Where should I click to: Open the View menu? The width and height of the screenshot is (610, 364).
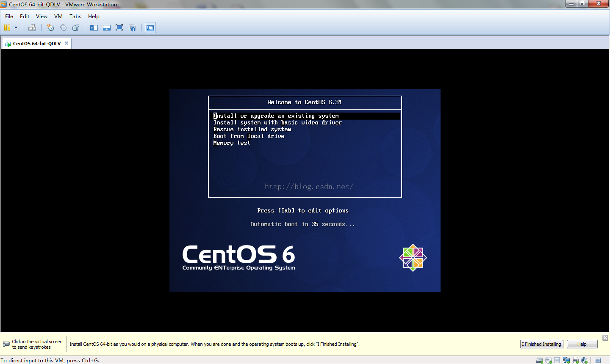42,16
